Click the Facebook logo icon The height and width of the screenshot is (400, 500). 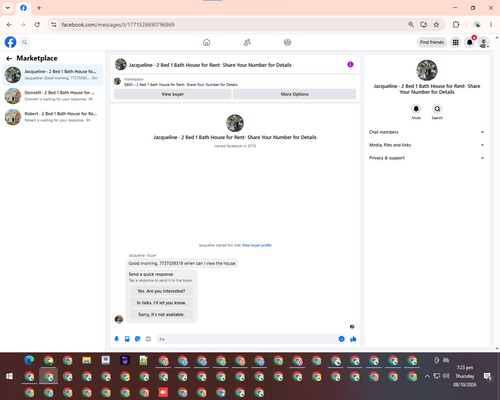pos(10,42)
